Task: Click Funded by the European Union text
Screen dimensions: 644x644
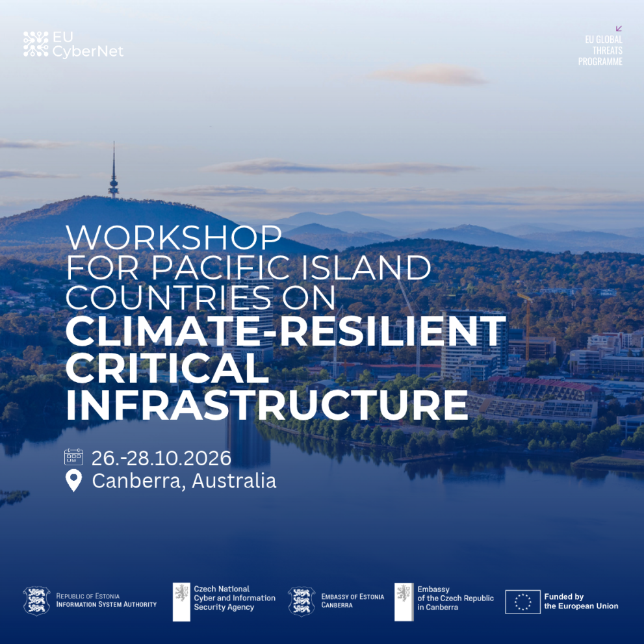Action: pyautogui.click(x=581, y=601)
